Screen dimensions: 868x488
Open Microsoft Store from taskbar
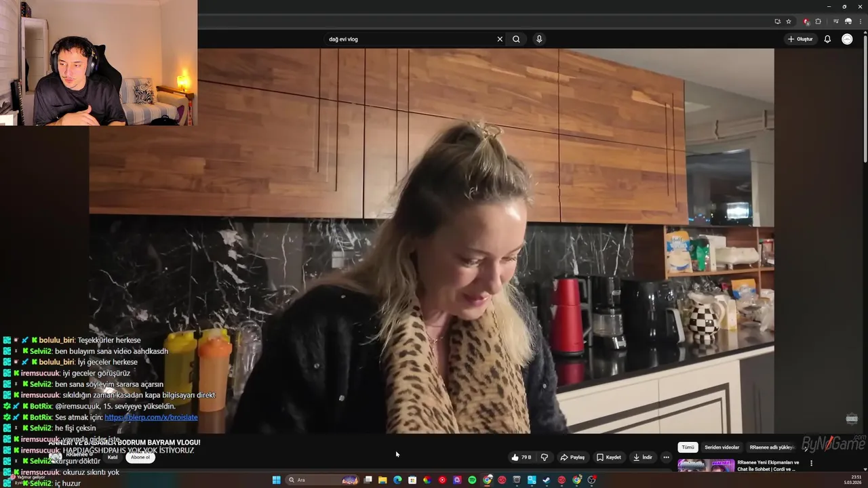[x=412, y=480]
